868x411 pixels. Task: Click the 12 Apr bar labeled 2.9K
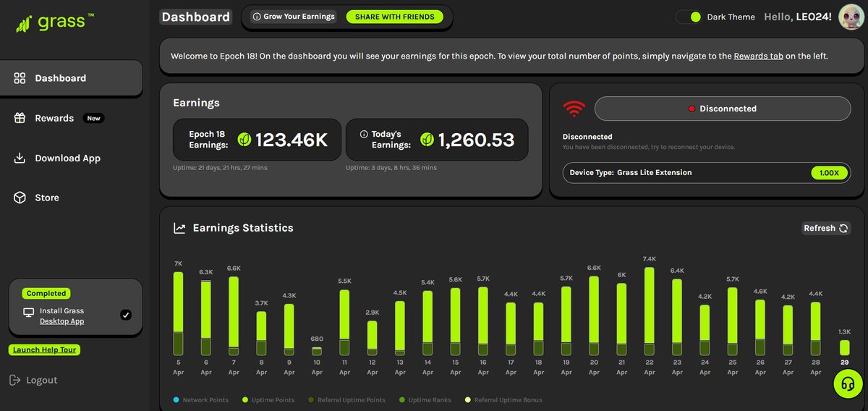(x=372, y=339)
